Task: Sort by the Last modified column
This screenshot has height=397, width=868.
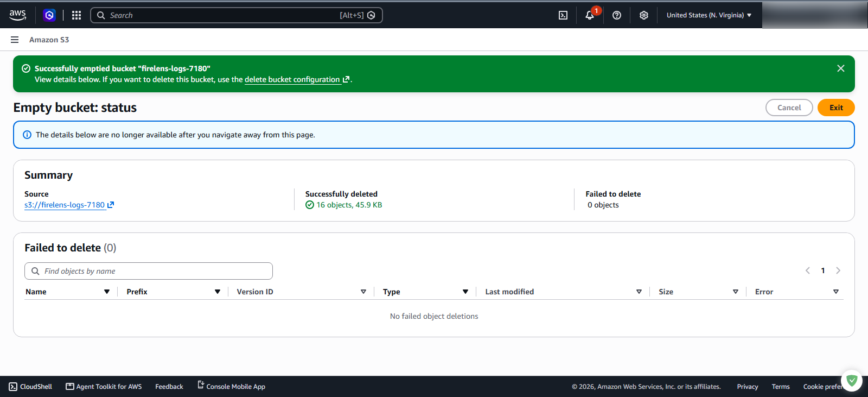Action: tap(639, 292)
